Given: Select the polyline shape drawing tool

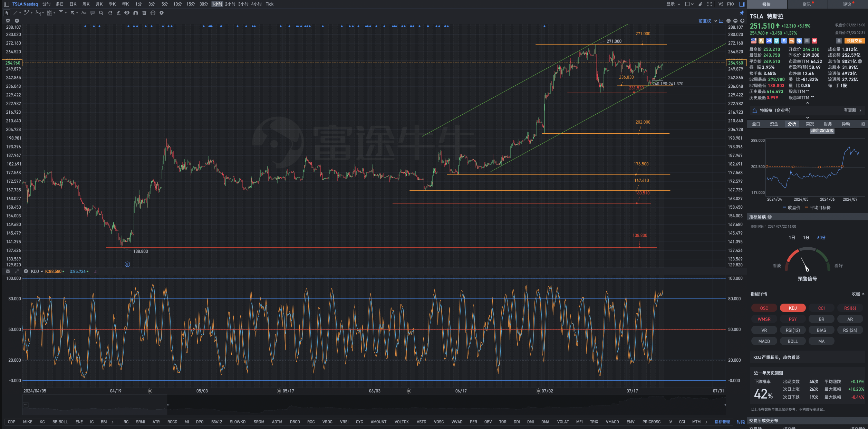Looking at the screenshot, I should click(27, 13).
